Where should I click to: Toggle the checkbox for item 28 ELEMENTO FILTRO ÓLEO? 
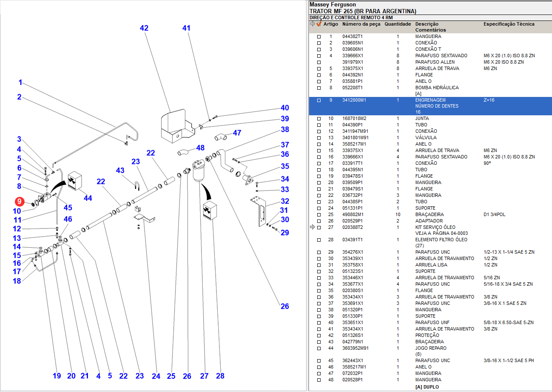[318, 240]
